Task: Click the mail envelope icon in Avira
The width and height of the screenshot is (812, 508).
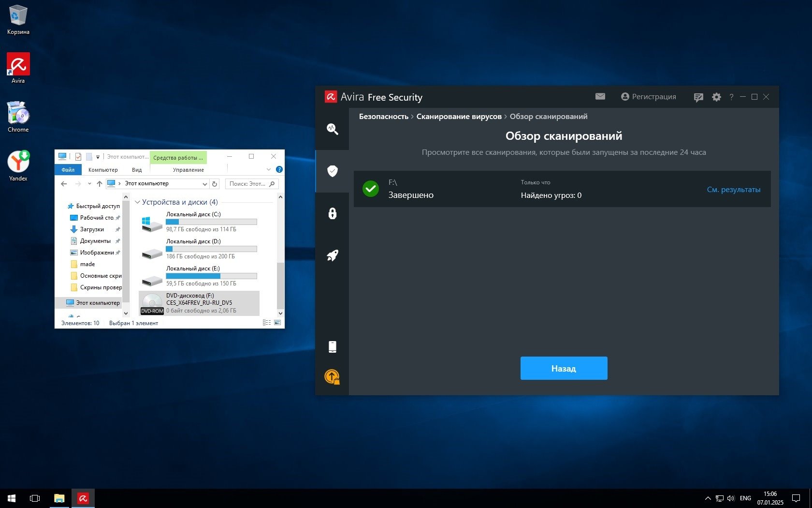Action: [600, 97]
